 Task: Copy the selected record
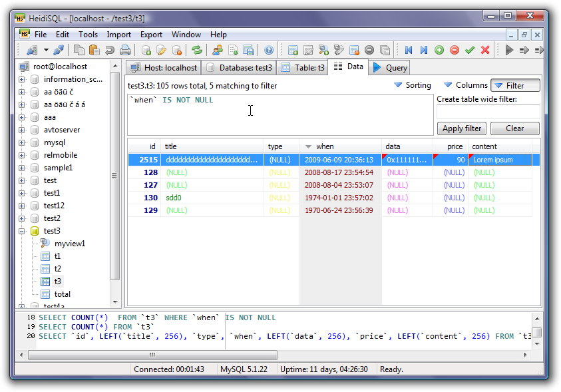point(79,49)
